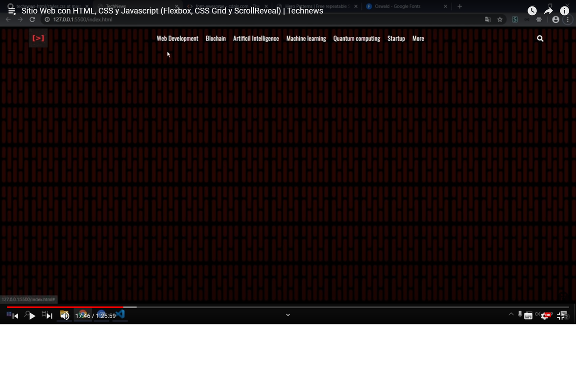Show hidden system tray icons arrow

[x=511, y=314]
